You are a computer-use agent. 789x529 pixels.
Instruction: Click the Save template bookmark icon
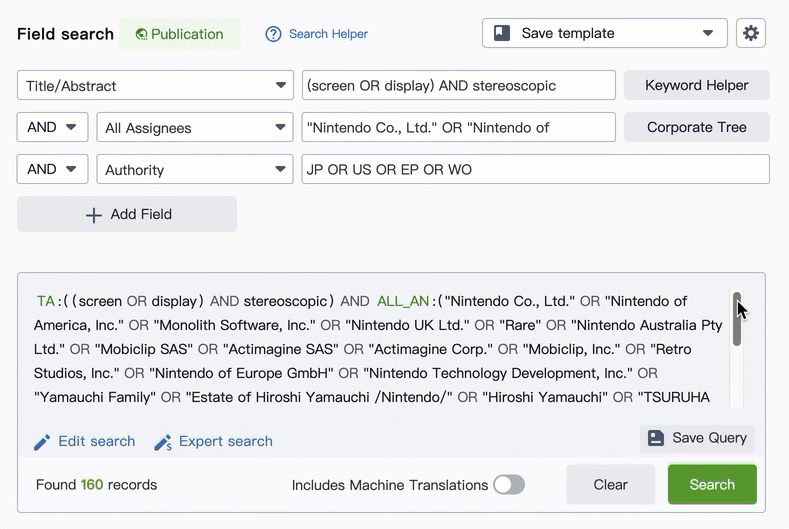[x=502, y=33]
